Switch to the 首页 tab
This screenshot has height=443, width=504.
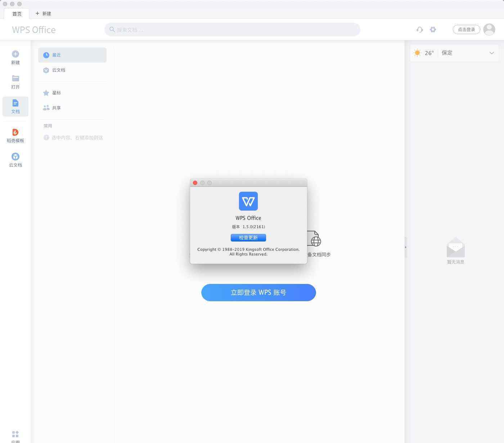click(17, 14)
